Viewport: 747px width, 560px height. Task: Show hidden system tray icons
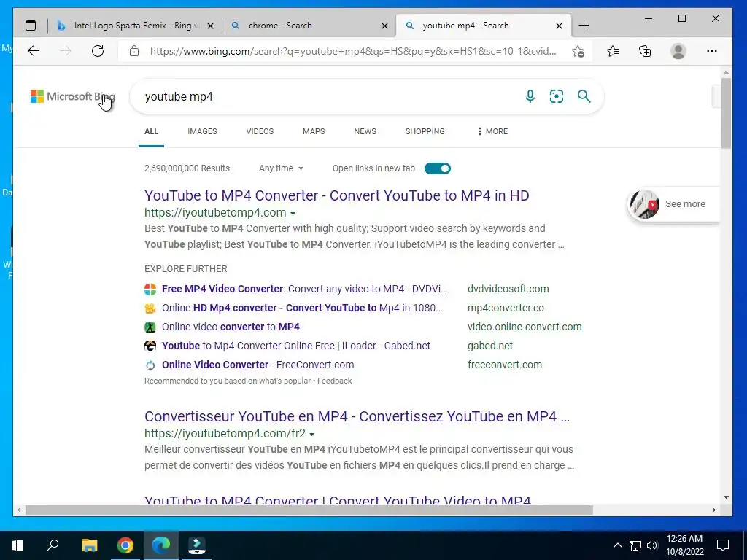(x=617, y=545)
